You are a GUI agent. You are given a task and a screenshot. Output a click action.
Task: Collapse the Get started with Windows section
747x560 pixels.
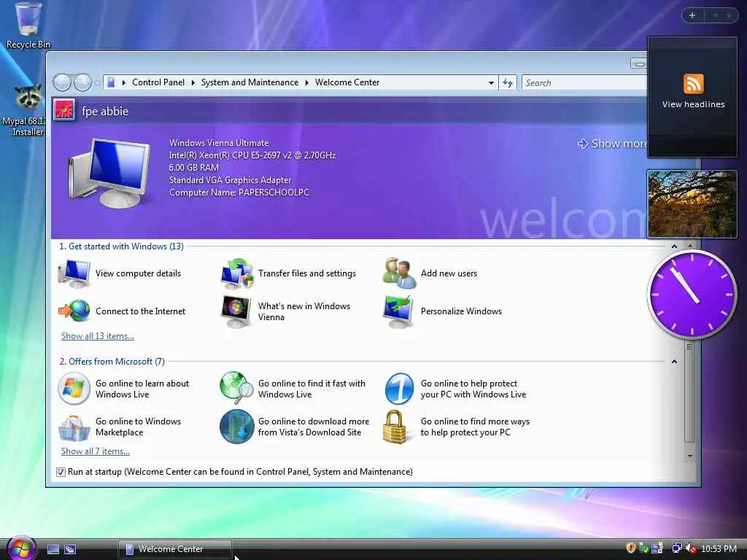click(x=674, y=246)
